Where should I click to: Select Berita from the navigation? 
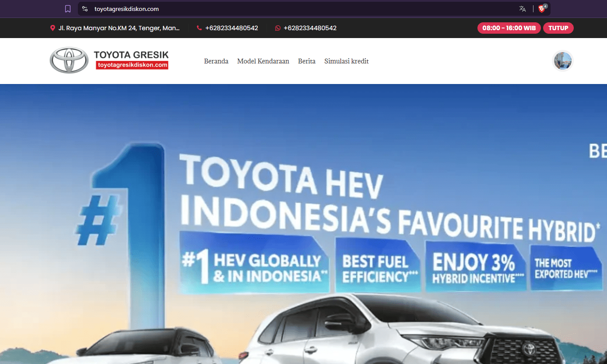pos(306,61)
